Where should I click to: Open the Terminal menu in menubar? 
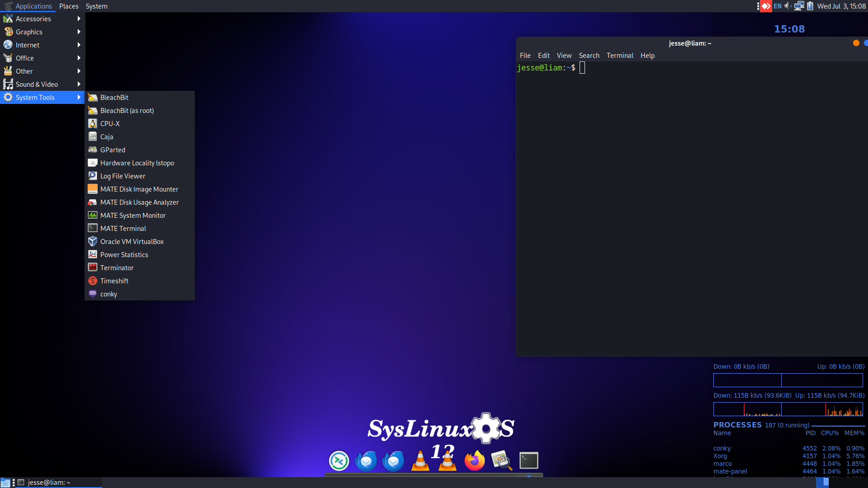[619, 56]
